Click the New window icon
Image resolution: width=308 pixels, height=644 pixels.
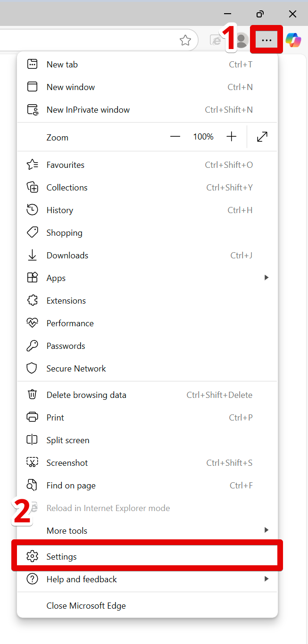pyautogui.click(x=32, y=87)
